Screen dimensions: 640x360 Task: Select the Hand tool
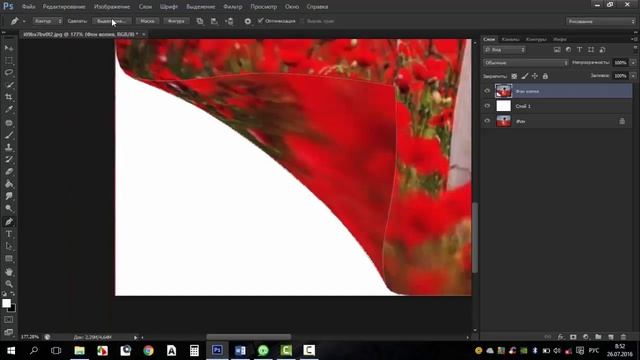click(x=9, y=272)
